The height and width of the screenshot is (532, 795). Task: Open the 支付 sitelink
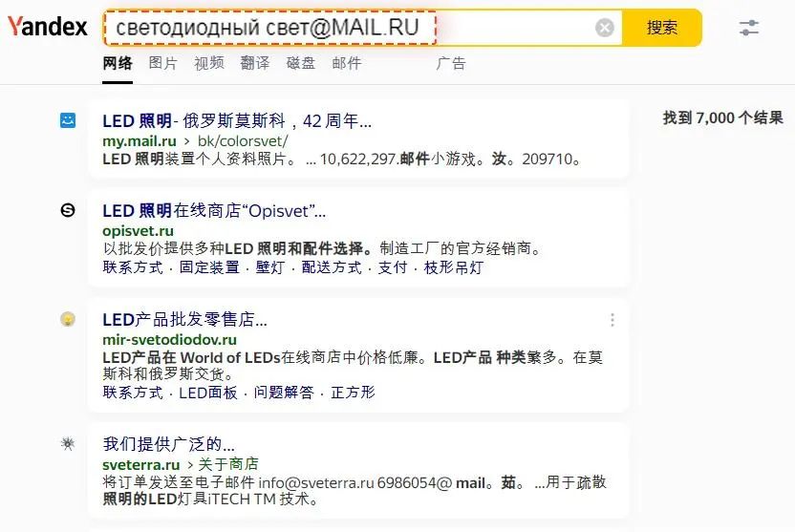(393, 267)
